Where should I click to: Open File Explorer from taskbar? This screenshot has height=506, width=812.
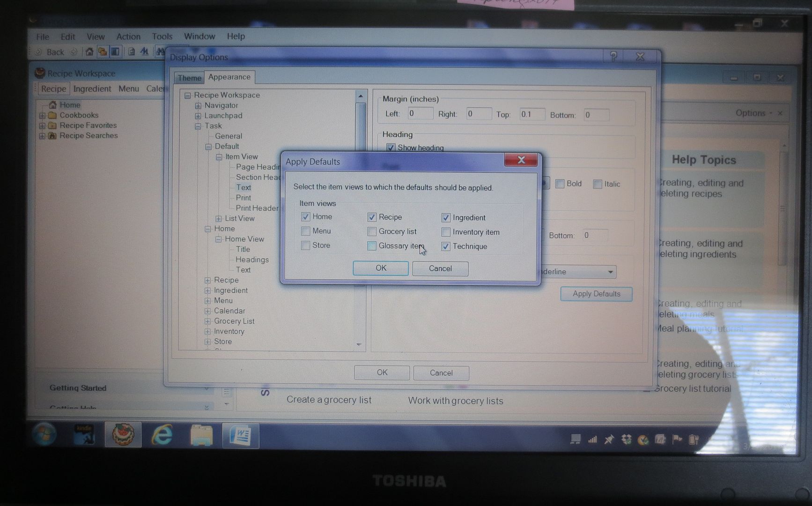[201, 435]
